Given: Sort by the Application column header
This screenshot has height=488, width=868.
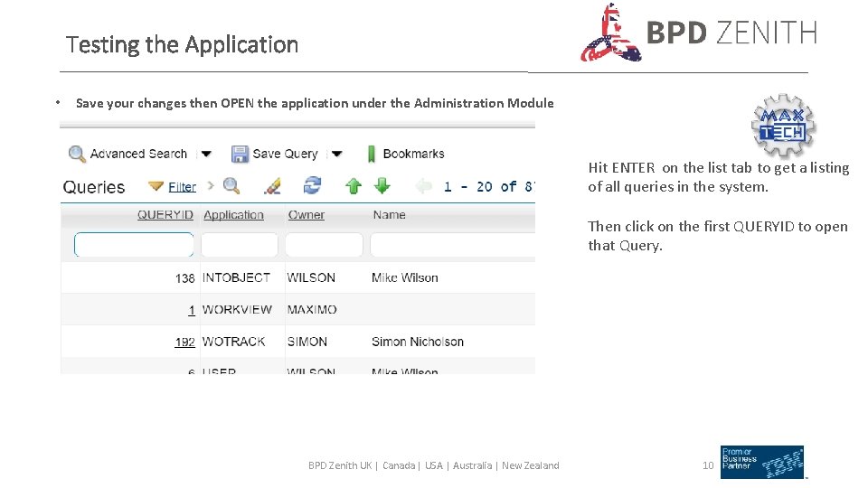Looking at the screenshot, I should (x=233, y=215).
